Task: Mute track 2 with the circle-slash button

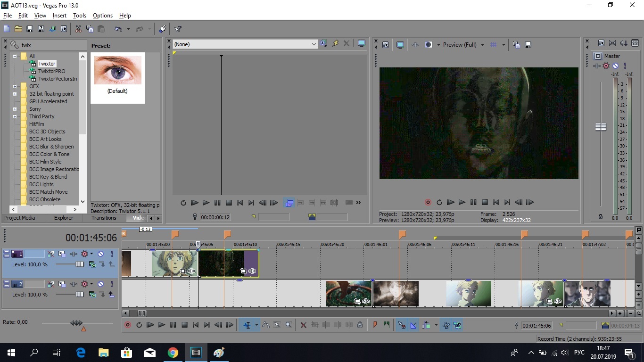Action: 100,284
